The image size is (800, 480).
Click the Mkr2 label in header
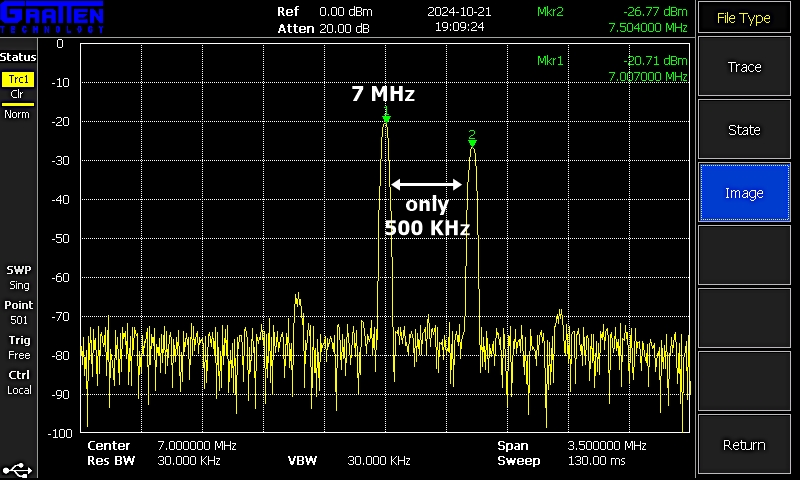pyautogui.click(x=550, y=11)
